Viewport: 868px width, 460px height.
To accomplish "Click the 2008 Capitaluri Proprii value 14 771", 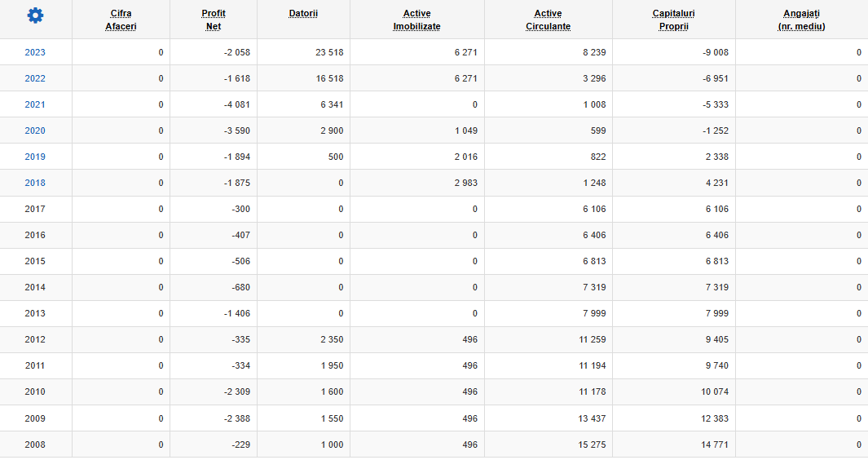I will (715, 445).
